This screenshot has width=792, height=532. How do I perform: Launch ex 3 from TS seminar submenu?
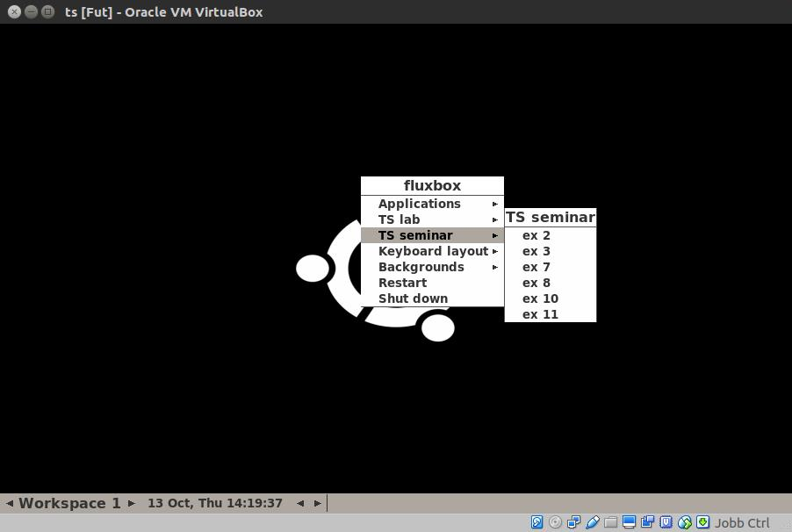pos(550,251)
